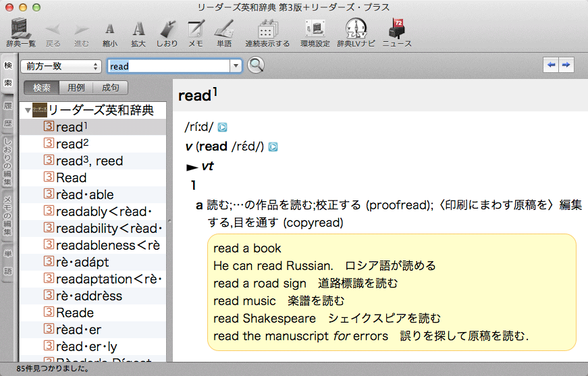Image resolution: width=588 pixels, height=376 pixels.
Task: Open the 前方一致 search mode dropdown
Action: pyautogui.click(x=61, y=66)
